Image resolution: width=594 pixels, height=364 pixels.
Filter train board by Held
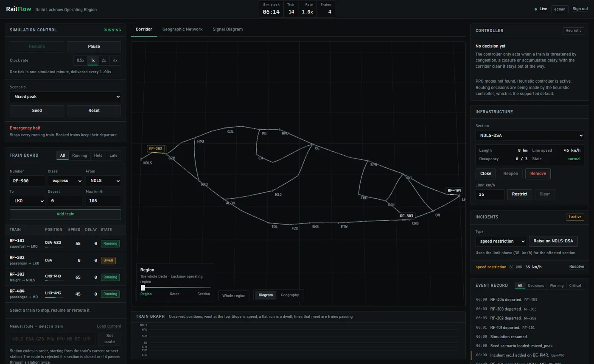click(x=98, y=156)
